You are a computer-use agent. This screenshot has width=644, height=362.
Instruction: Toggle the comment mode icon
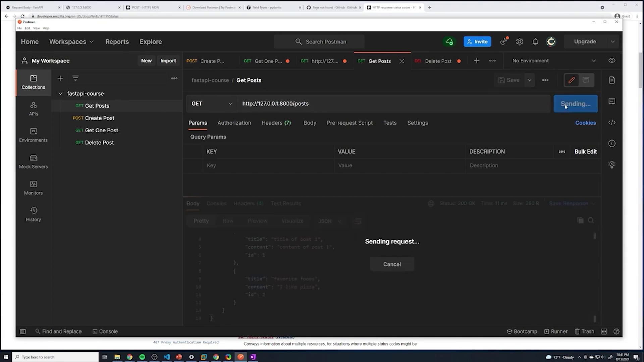click(x=586, y=80)
